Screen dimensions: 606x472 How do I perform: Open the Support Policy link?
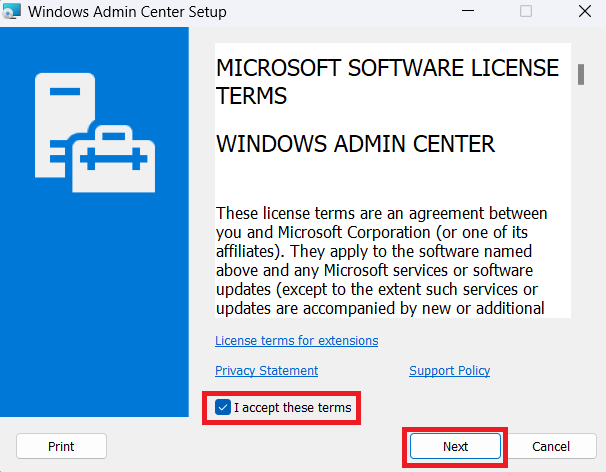[449, 370]
